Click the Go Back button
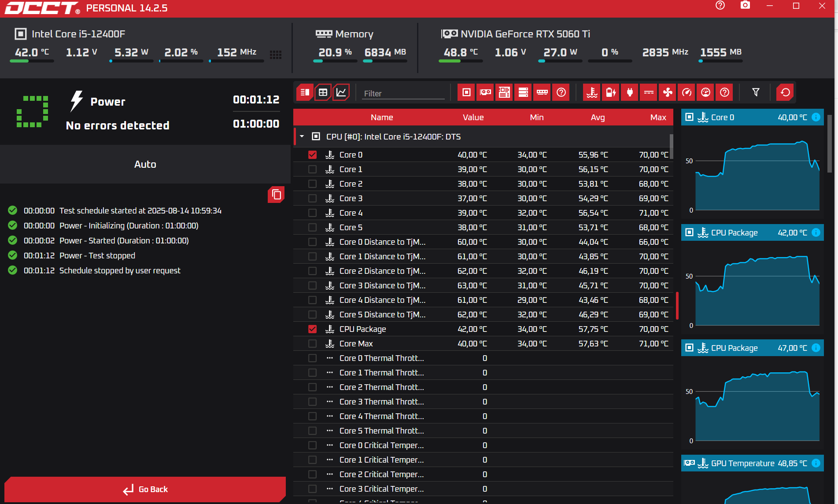Screen dimensions: 838x504 [x=145, y=489]
